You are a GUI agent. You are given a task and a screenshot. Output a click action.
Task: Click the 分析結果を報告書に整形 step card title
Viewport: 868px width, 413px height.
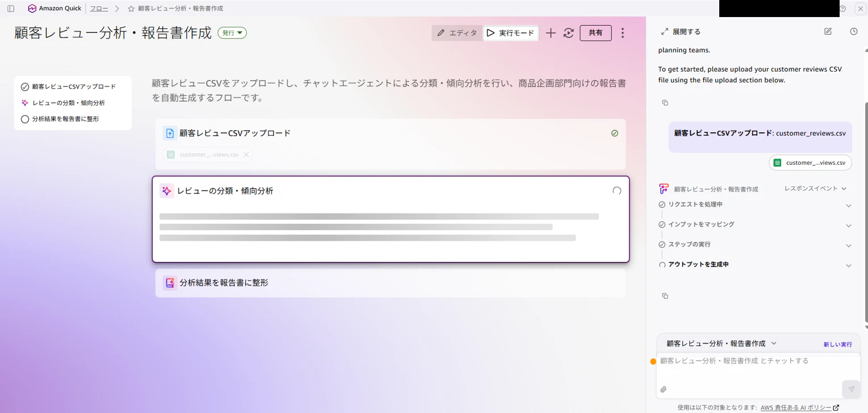coord(224,283)
